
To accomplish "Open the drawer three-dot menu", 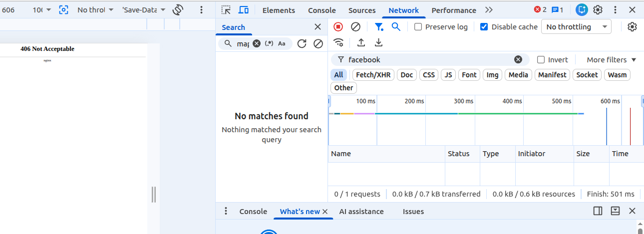I will tap(226, 211).
